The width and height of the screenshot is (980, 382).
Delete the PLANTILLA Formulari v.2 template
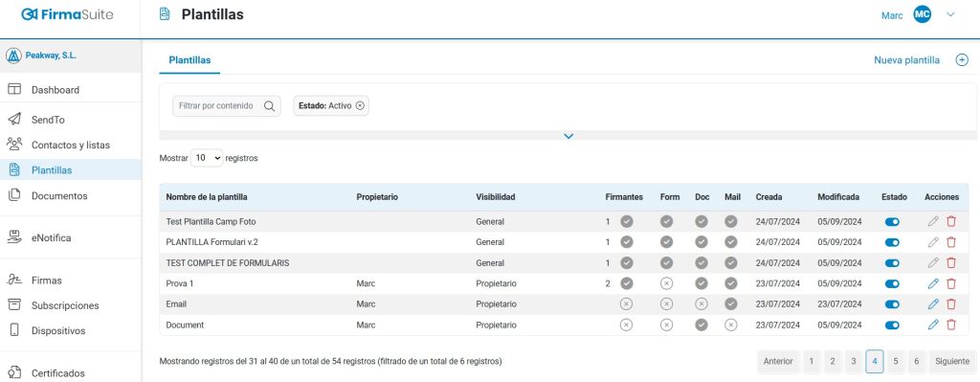951,242
